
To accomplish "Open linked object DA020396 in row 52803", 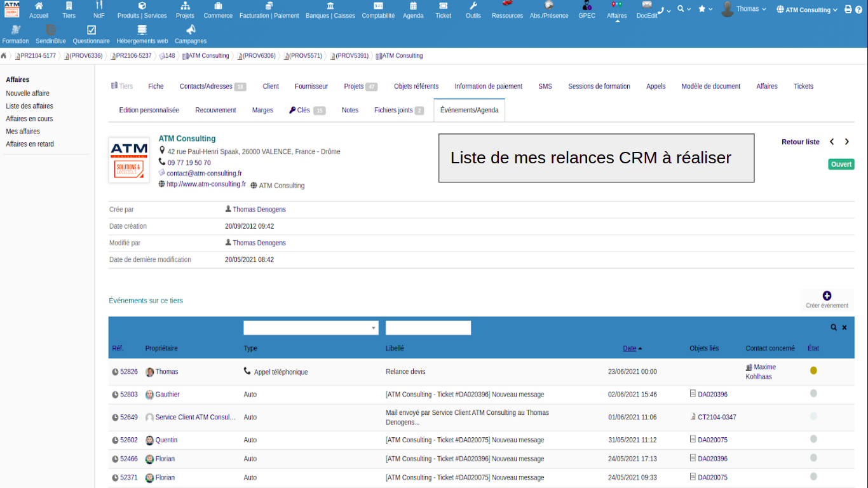I will [712, 395].
